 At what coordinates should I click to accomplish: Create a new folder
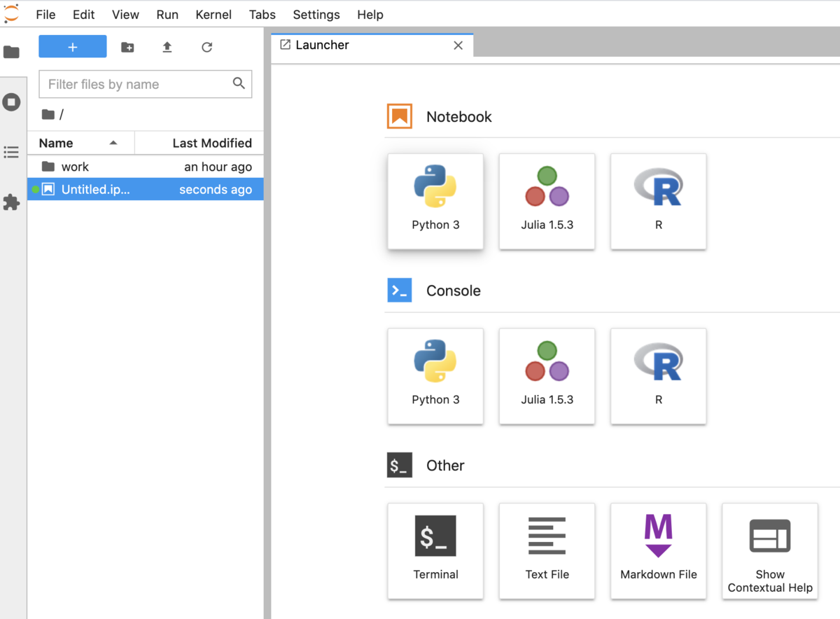click(x=127, y=47)
